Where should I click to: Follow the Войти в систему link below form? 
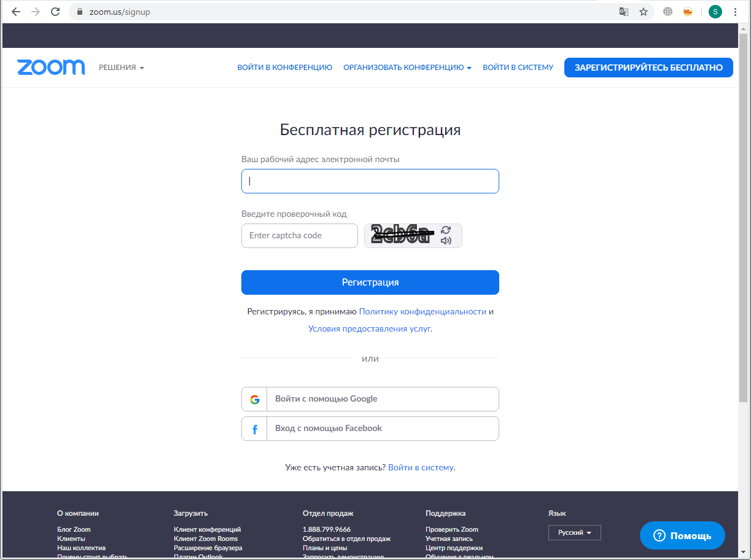421,468
